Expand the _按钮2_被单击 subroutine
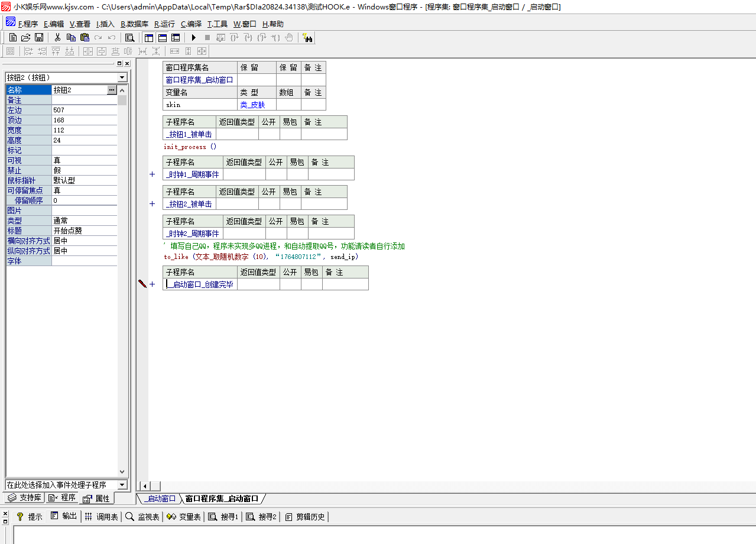Viewport: 756px width, 544px height. coord(152,204)
